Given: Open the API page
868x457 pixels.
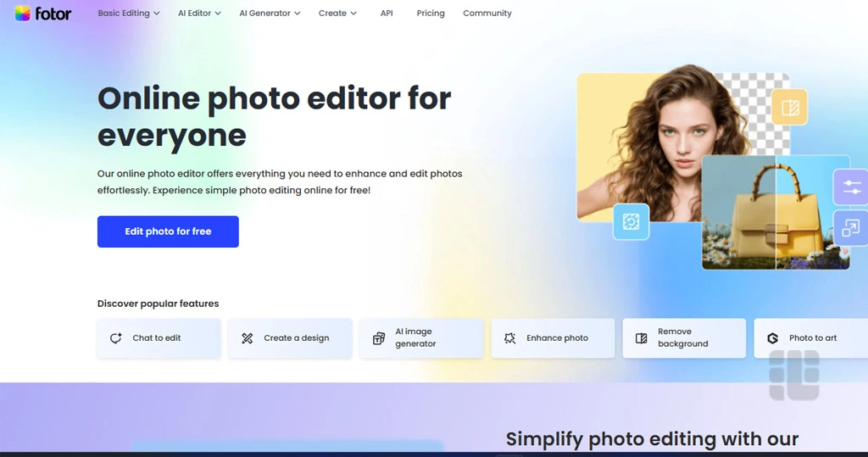Looking at the screenshot, I should [x=387, y=14].
